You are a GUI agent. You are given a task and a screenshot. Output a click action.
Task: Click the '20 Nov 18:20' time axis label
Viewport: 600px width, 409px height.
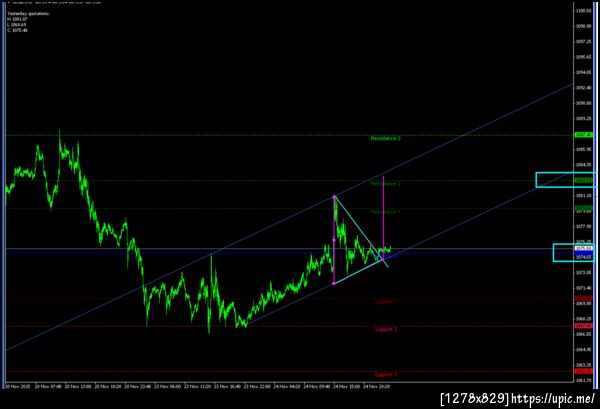(108, 387)
